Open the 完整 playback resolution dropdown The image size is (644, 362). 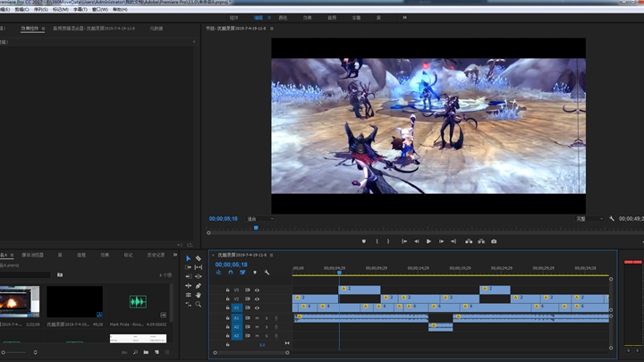tap(589, 219)
